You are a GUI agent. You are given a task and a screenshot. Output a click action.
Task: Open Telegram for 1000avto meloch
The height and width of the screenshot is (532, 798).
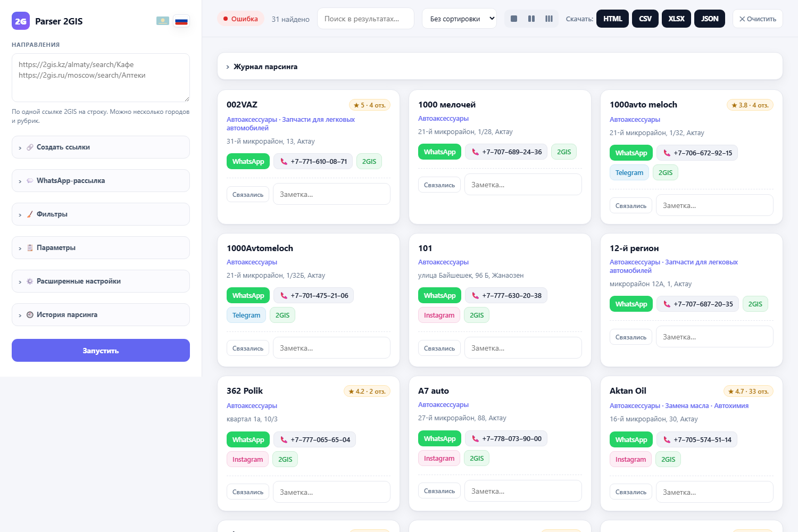pyautogui.click(x=629, y=173)
